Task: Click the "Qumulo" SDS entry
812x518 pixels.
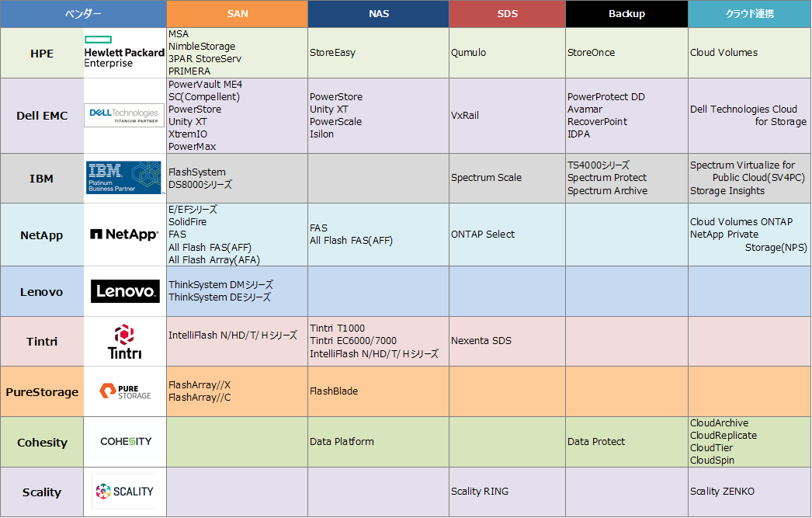Action: click(x=468, y=52)
